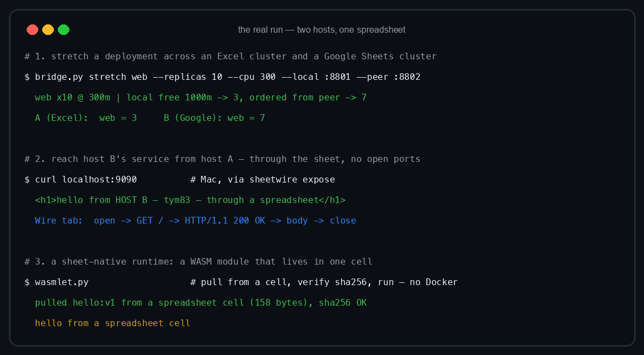The width and height of the screenshot is (644, 355).
Task: Click the command "curl localhost:9090"
Action: pos(80,179)
